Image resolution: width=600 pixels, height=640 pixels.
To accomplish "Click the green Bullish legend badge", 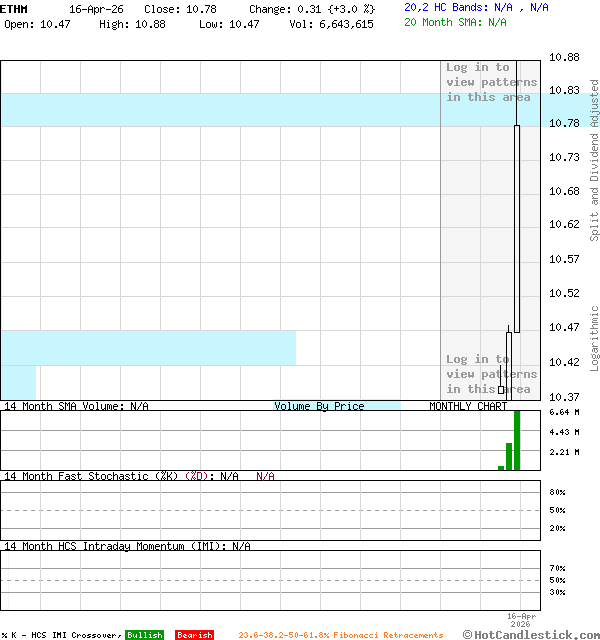I will pos(144,635).
